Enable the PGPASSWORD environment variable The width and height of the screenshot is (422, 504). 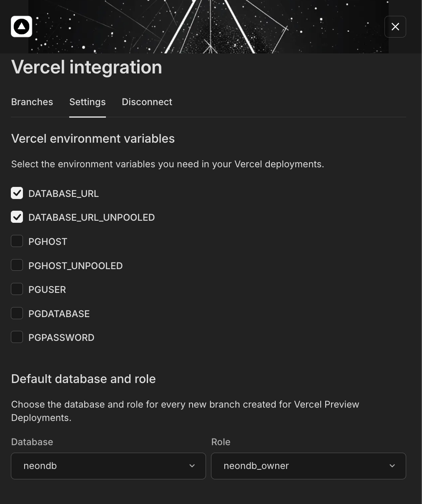17,337
